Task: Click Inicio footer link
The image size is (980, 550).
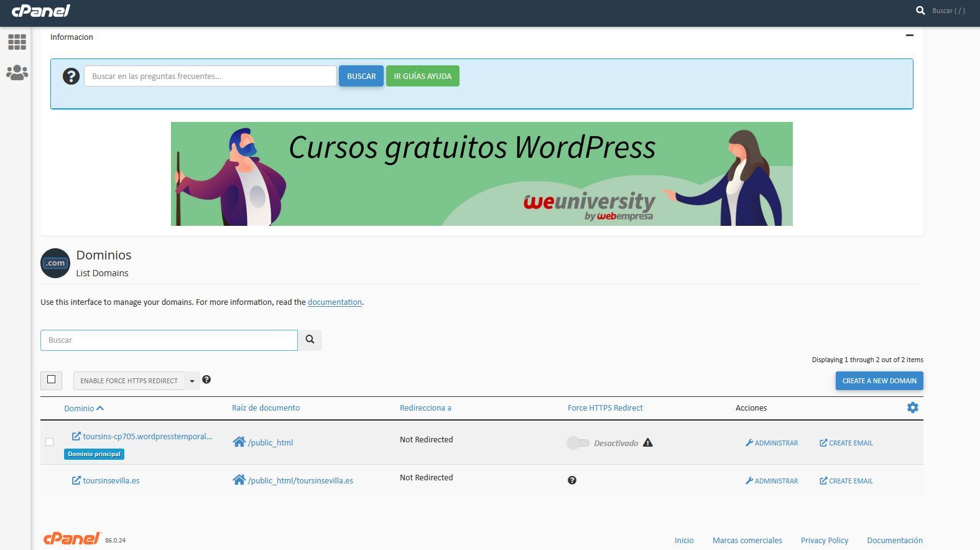Action: (684, 541)
